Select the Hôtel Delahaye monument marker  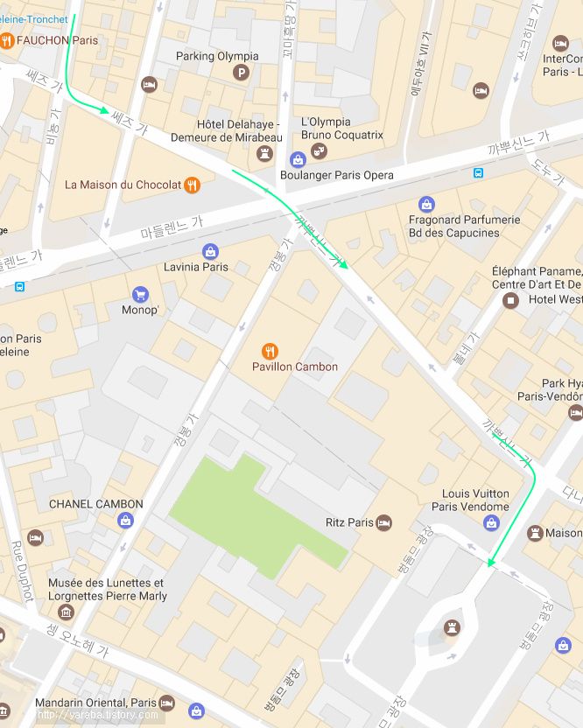click(x=264, y=153)
